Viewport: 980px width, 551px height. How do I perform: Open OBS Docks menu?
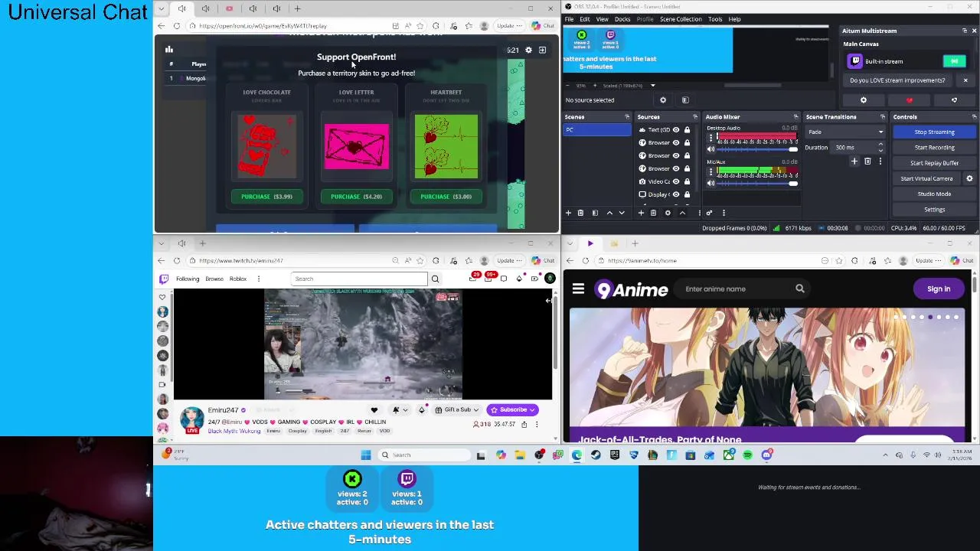622,19
